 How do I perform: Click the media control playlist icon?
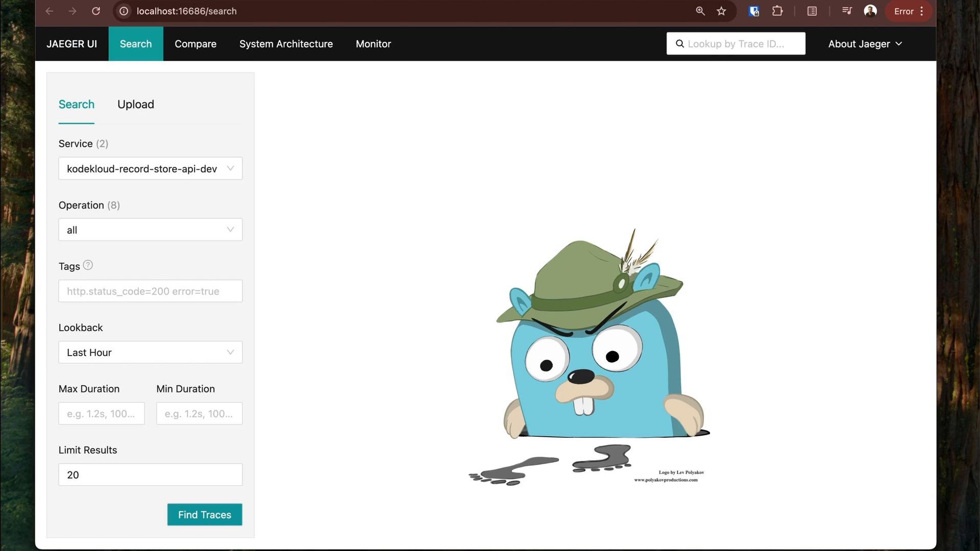pyautogui.click(x=847, y=11)
